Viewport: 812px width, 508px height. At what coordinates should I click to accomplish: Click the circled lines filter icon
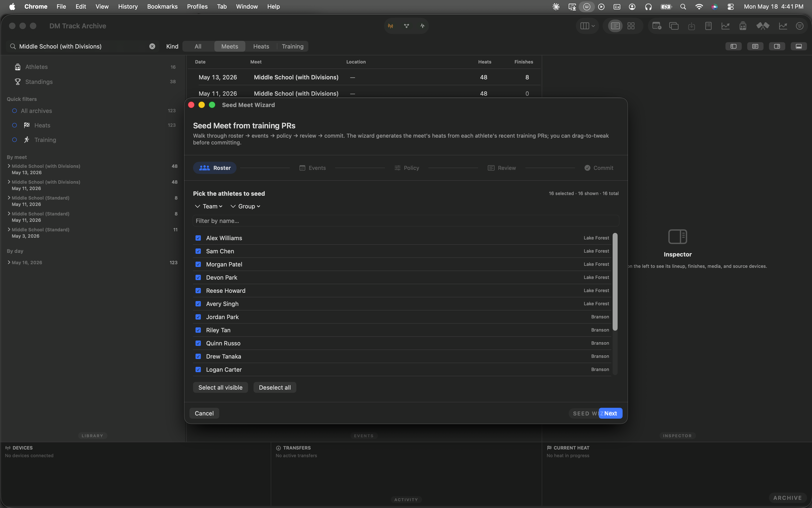click(x=800, y=26)
